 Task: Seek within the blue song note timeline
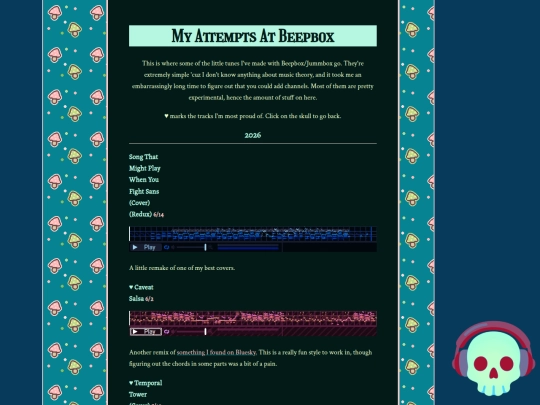[253, 234]
